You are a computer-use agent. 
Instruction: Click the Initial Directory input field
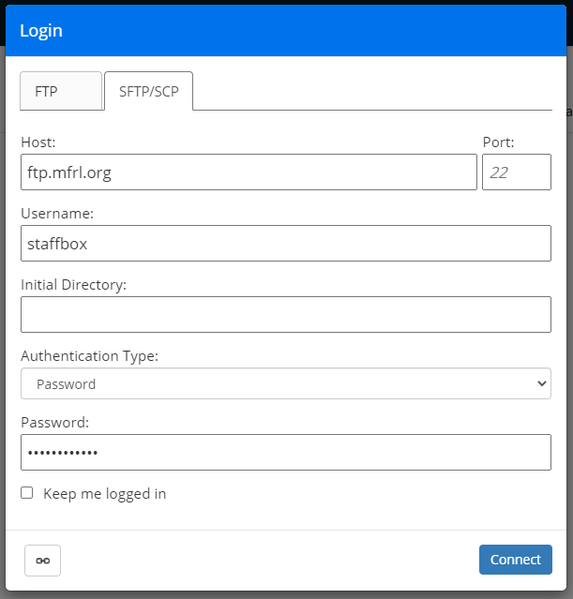click(x=286, y=314)
